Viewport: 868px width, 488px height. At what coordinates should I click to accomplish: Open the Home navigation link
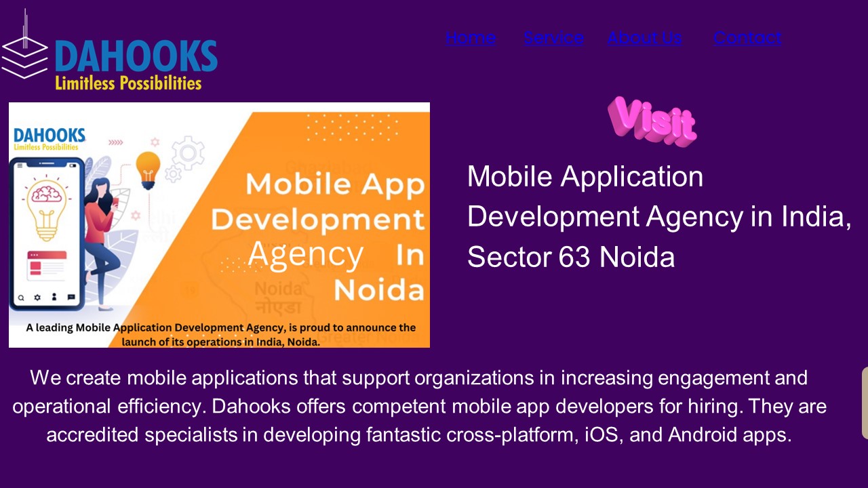tap(470, 38)
